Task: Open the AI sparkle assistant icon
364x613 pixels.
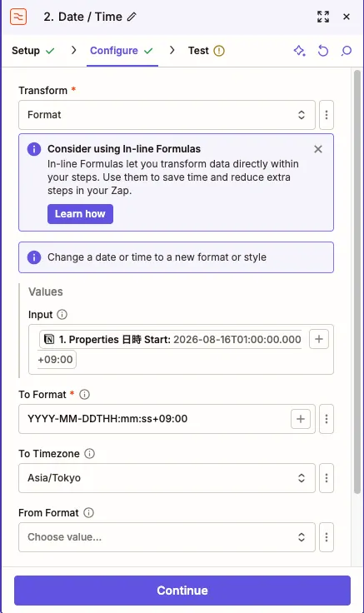Action: click(300, 51)
